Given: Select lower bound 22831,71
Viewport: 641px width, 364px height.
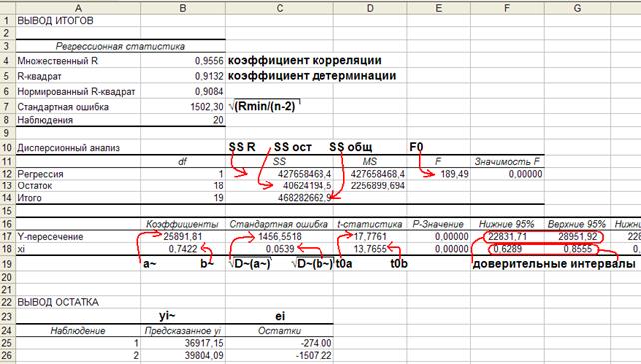Looking at the screenshot, I should pyautogui.click(x=507, y=237).
